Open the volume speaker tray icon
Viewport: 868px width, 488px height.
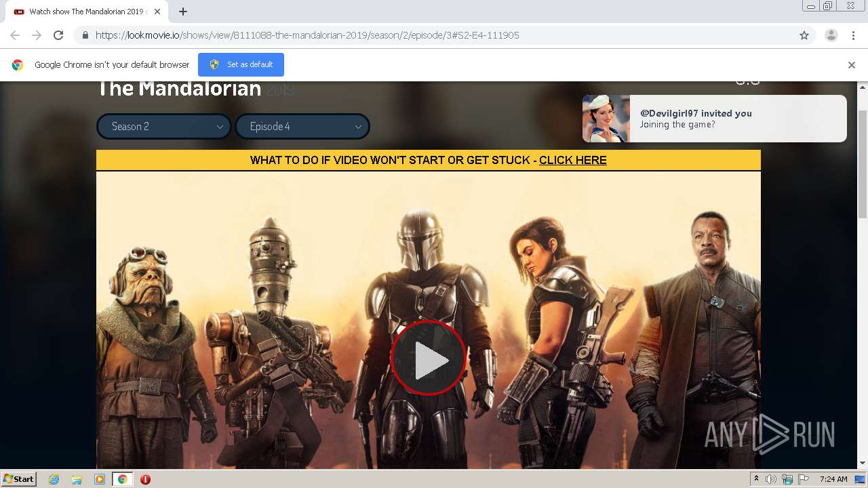[x=771, y=479]
